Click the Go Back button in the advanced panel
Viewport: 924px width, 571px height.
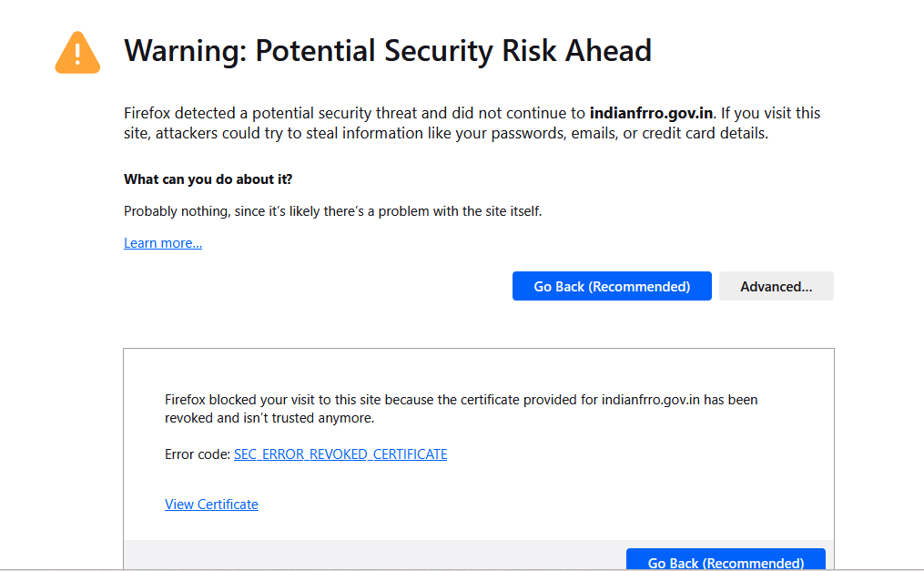(x=726, y=560)
